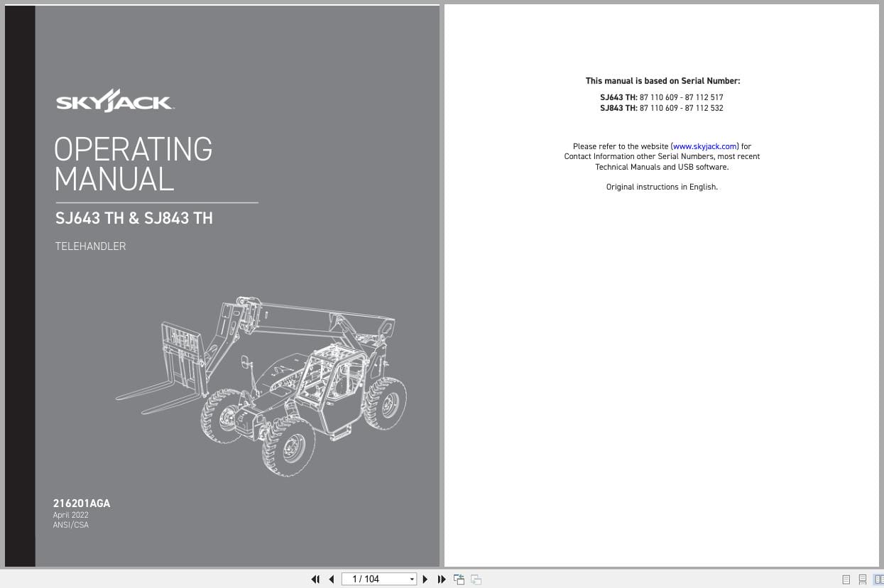The height and width of the screenshot is (588, 884).
Task: Click the vertical scrollbar on the right
Action: pyautogui.click(x=880, y=284)
